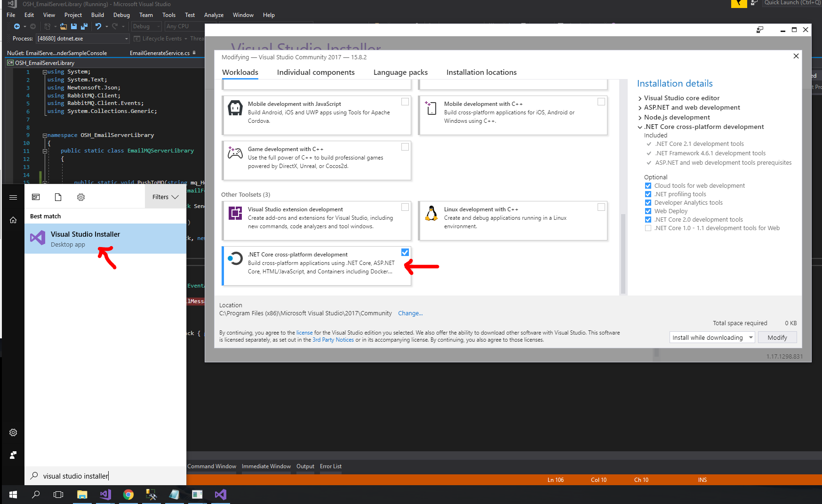Viewport: 822px width, 504px height.
Task: Click the feedback person icon in search sidebar
Action: pos(13,455)
